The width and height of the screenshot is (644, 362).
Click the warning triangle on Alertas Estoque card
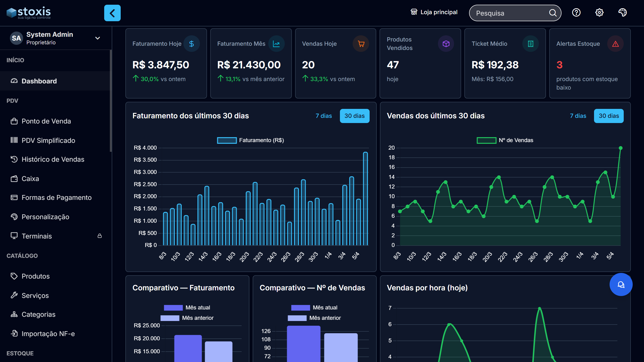615,44
